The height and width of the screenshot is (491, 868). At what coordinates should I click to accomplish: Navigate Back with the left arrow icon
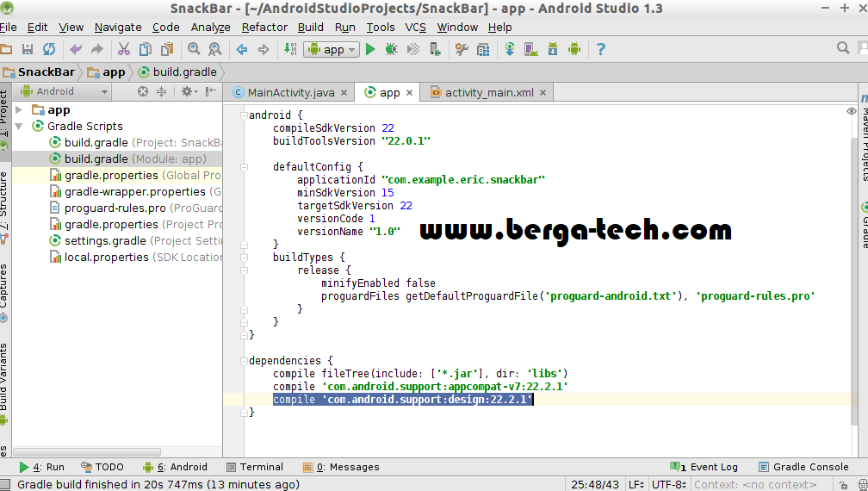point(242,49)
